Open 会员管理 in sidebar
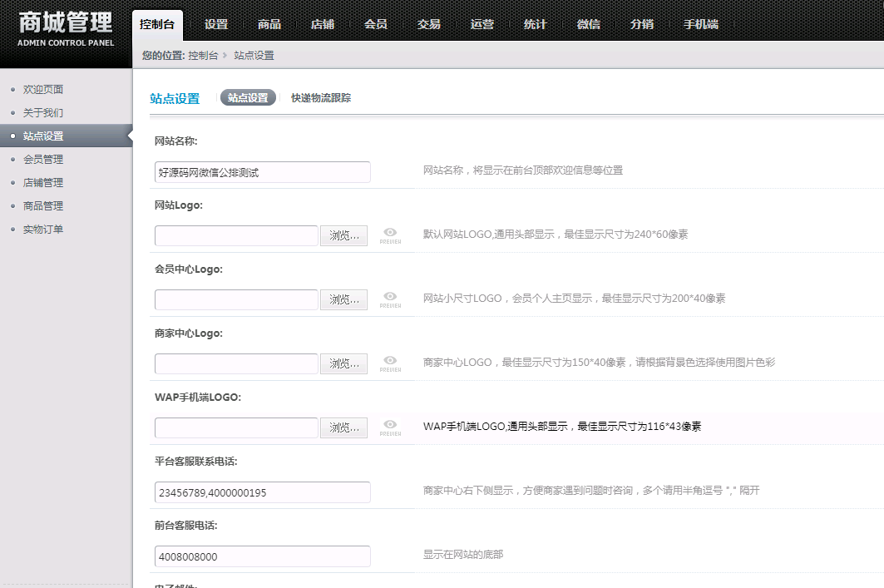This screenshot has height=588, width=884. [x=43, y=160]
